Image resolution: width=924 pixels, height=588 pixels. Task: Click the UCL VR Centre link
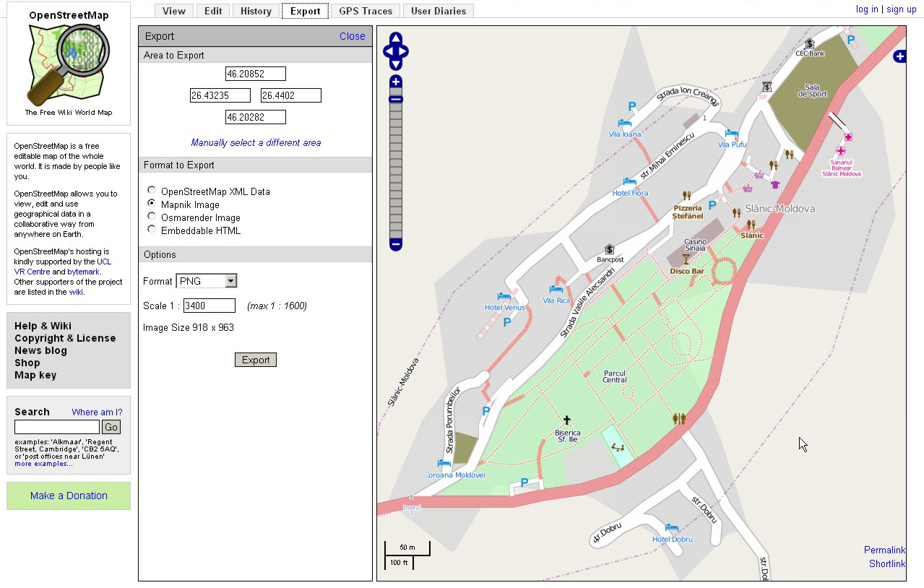click(63, 267)
